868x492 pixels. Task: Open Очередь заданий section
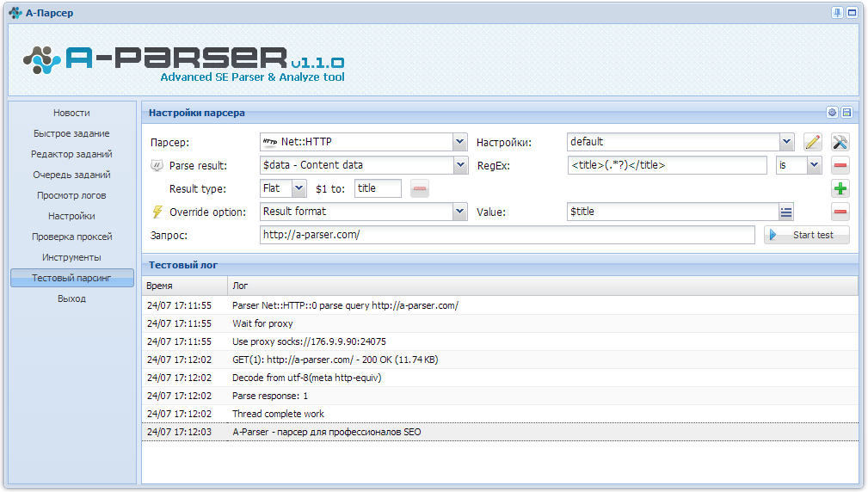coord(71,175)
